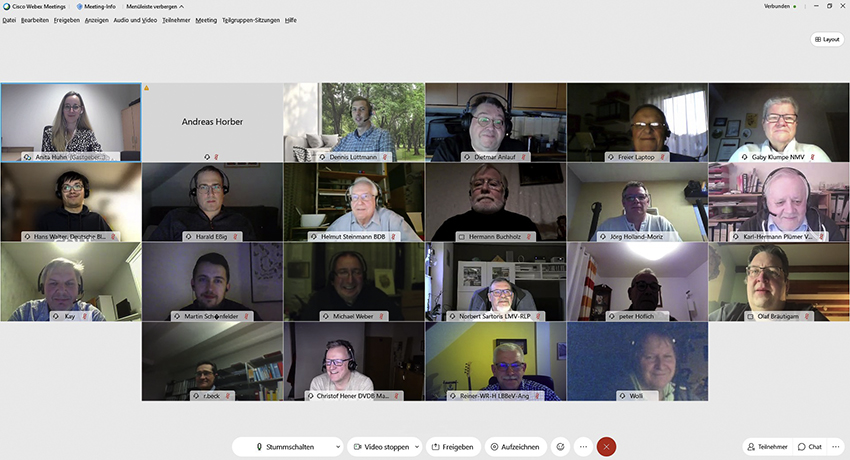Click the Meeting-Info shield icon
Viewport: 850px width, 460px height.
coord(80,6)
